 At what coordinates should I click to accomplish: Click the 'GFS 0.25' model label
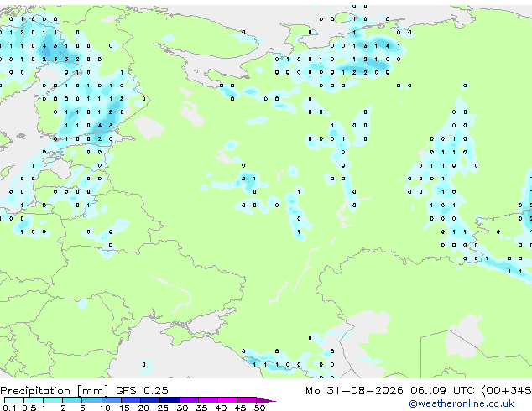[x=142, y=391]
